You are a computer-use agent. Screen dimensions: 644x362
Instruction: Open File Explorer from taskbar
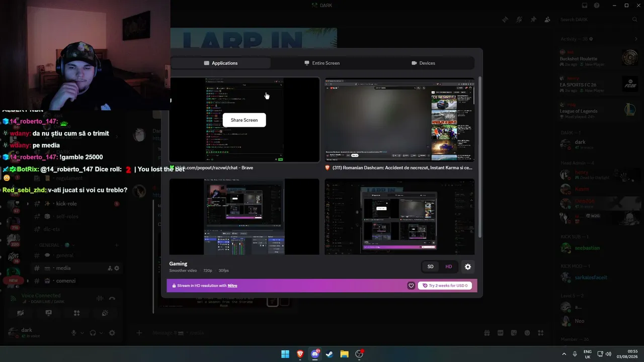344,354
